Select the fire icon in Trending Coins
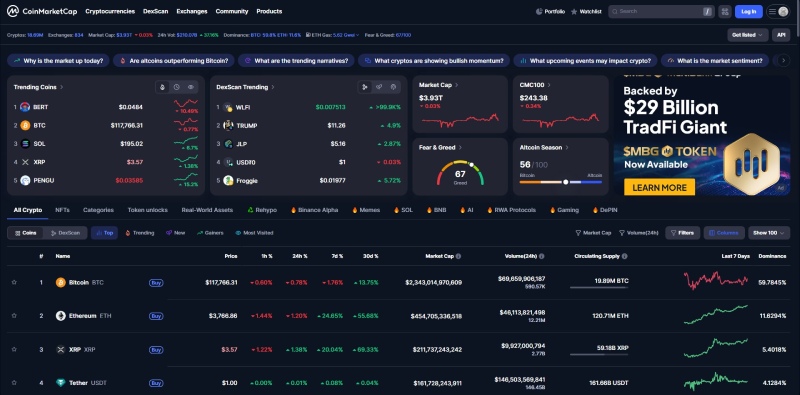The width and height of the screenshot is (800, 395). [162, 87]
